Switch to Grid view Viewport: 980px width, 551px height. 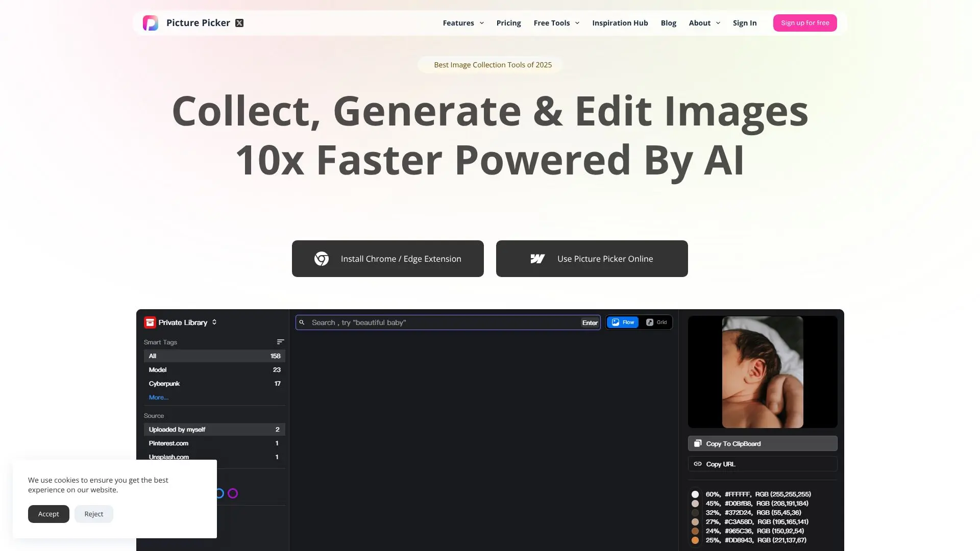point(656,322)
